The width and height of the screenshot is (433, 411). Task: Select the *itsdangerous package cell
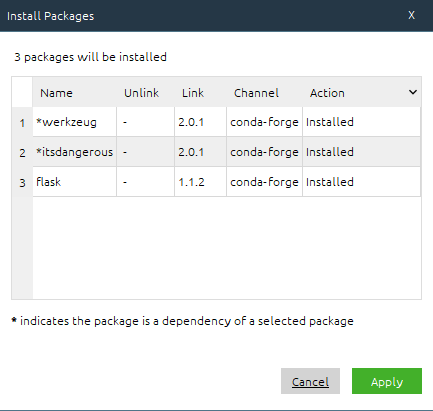click(75, 152)
